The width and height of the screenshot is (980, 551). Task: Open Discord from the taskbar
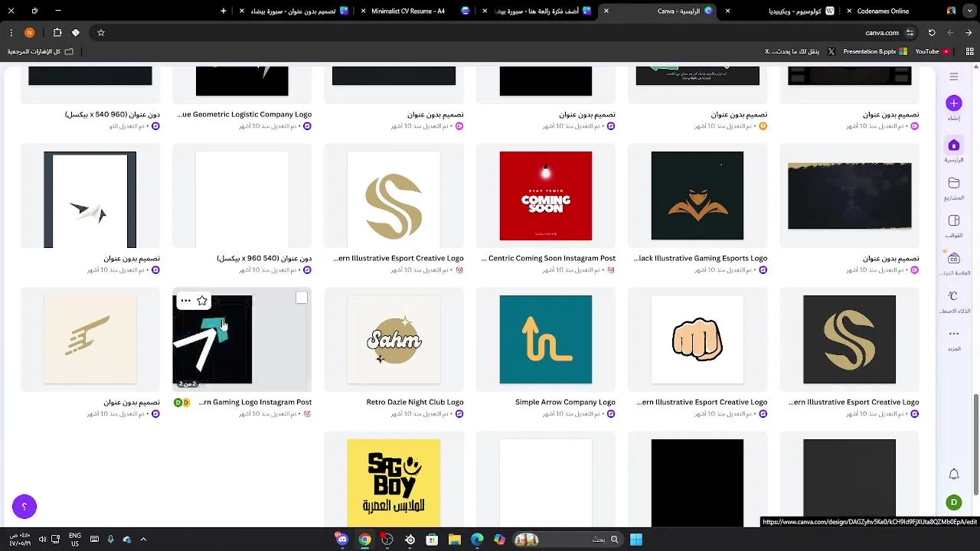click(342, 540)
